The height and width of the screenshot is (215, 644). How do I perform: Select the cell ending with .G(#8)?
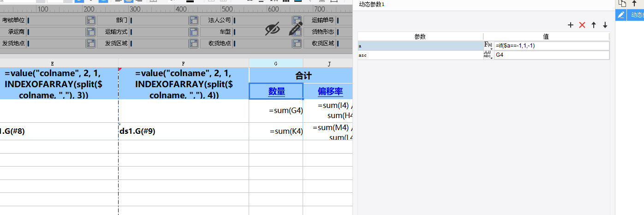[59, 131]
